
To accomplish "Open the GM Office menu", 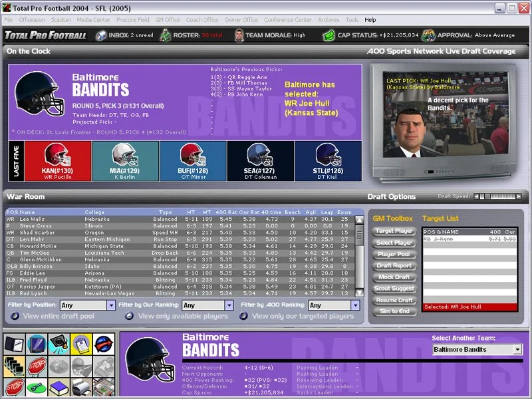I will (x=168, y=19).
